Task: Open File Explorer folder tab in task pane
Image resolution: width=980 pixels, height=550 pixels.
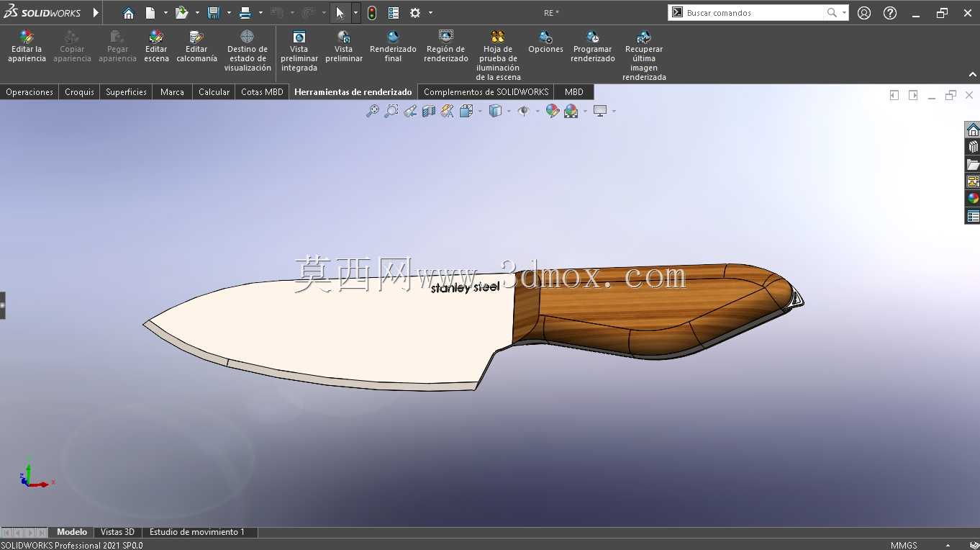Action: [973, 164]
